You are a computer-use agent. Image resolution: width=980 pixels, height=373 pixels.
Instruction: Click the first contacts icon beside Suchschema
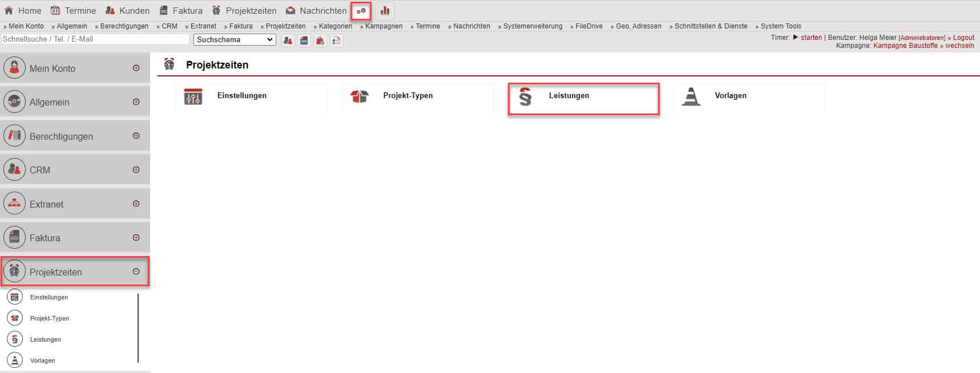coord(288,40)
